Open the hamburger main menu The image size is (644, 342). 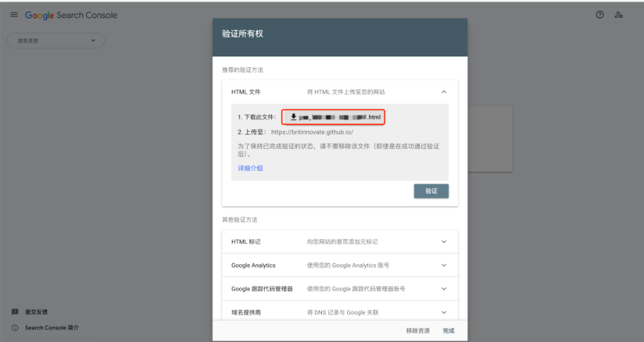(x=14, y=15)
